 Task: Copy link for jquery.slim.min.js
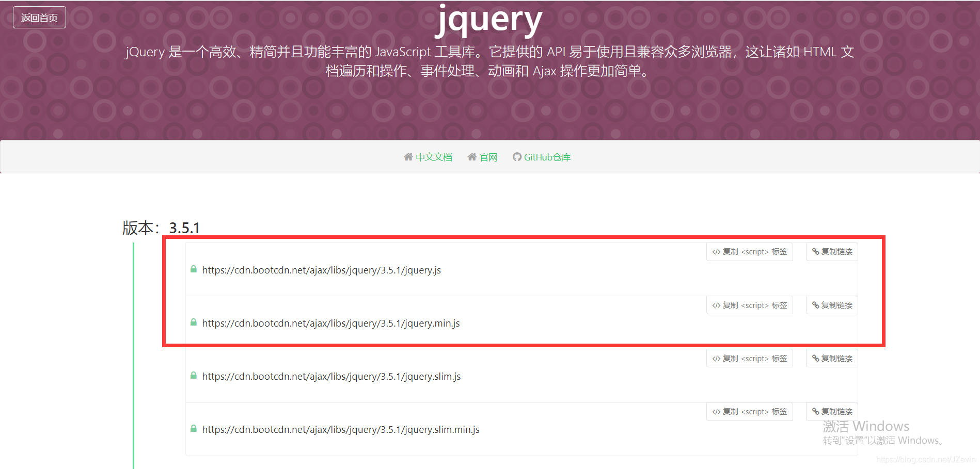coord(832,411)
